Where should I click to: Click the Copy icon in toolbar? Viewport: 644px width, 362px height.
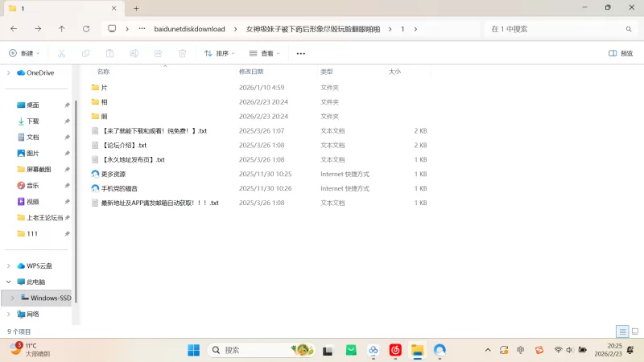click(x=85, y=53)
